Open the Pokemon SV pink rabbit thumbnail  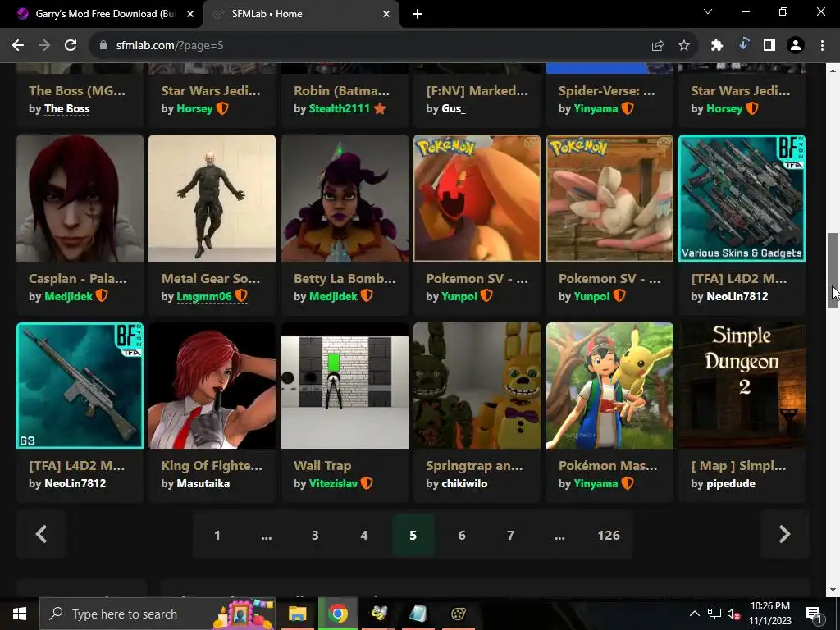(609, 199)
